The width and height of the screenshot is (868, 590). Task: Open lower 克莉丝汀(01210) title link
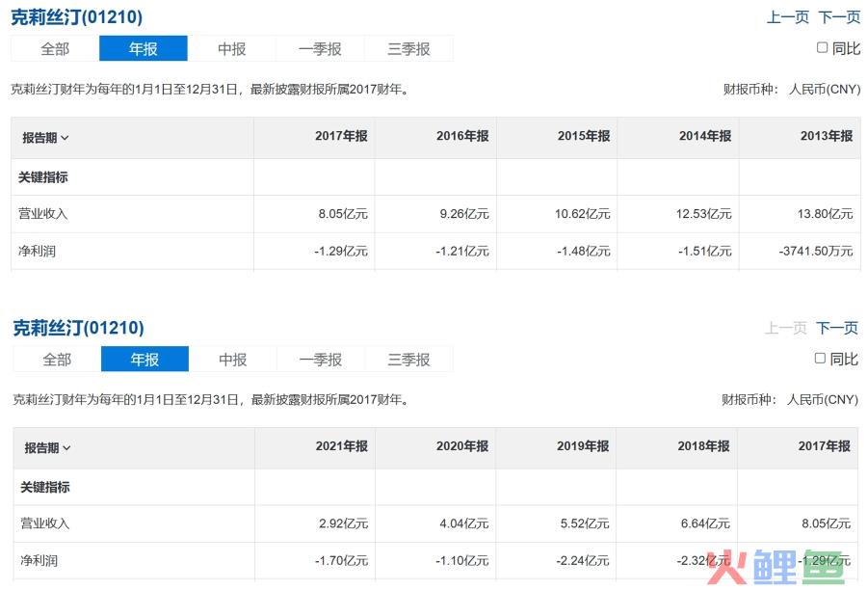(79, 328)
